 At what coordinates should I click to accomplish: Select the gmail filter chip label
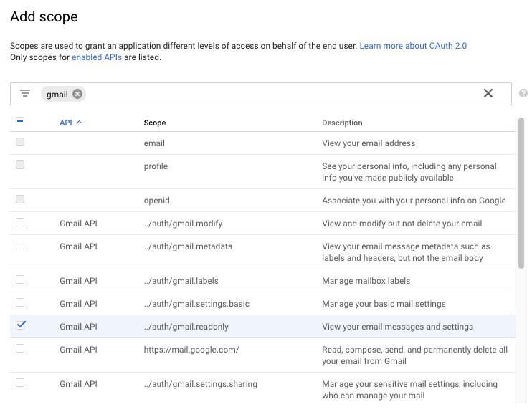(57, 95)
